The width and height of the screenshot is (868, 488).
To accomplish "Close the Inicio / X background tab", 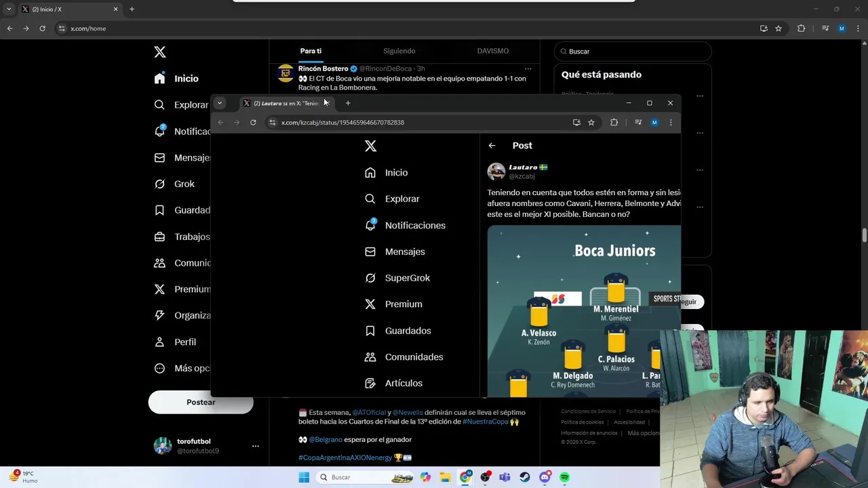I will (115, 9).
